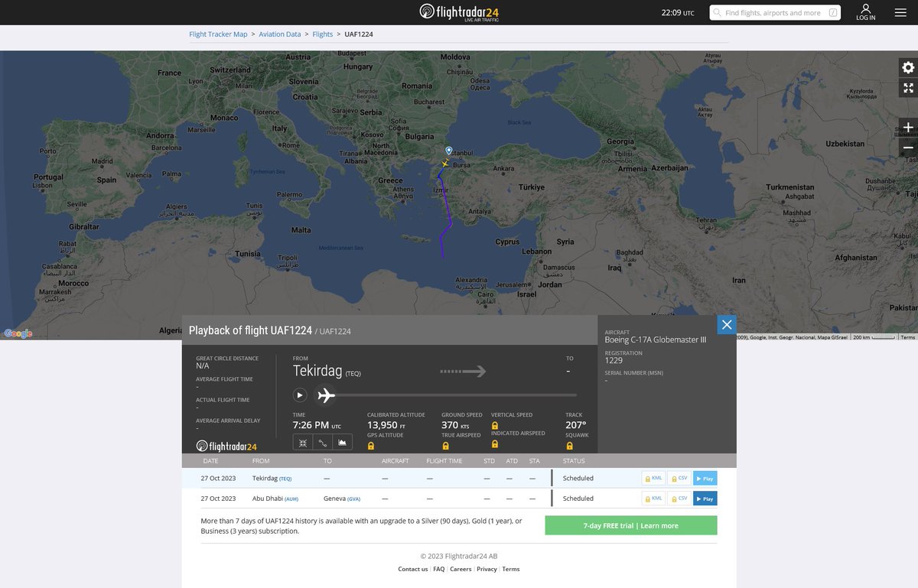Click the search field for flights and airports

click(775, 13)
